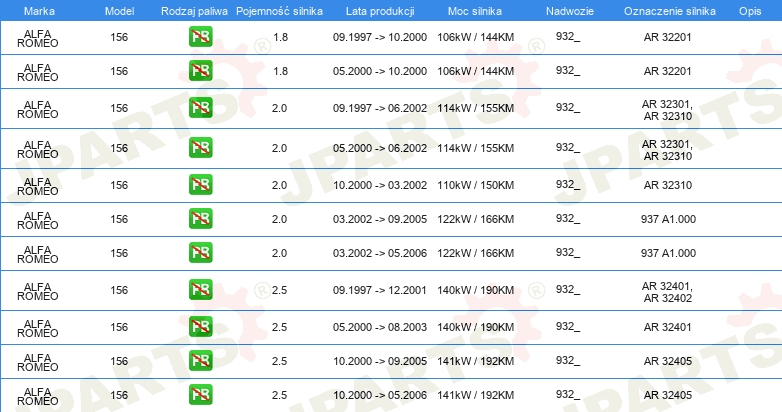Click the Nadwozie column header
The height and width of the screenshot is (412, 782).
coord(570,11)
